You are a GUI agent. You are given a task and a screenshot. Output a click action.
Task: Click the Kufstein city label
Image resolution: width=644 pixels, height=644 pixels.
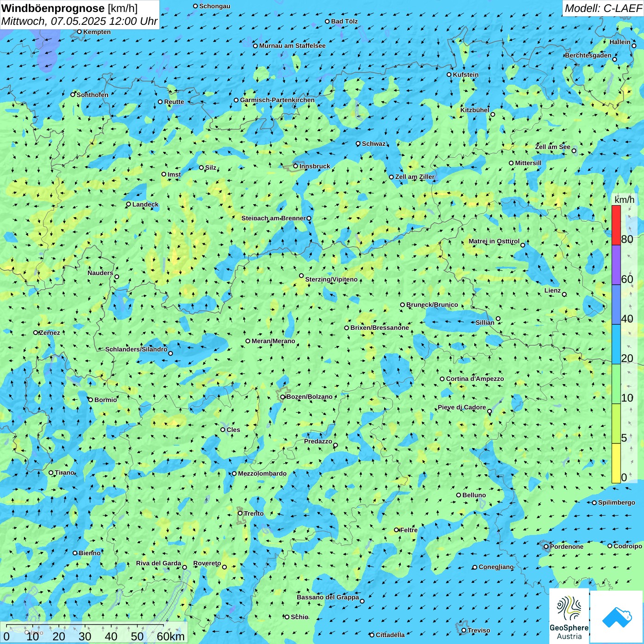(466, 75)
